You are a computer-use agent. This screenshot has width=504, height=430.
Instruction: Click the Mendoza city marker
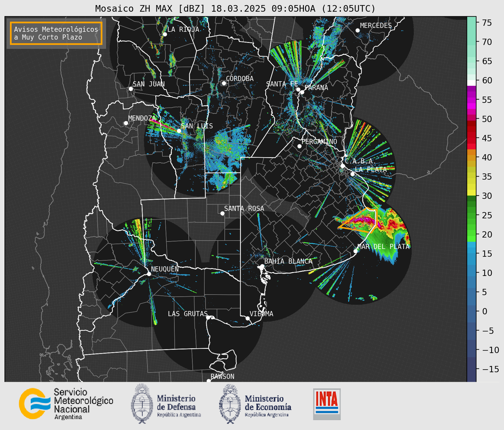(x=126, y=123)
